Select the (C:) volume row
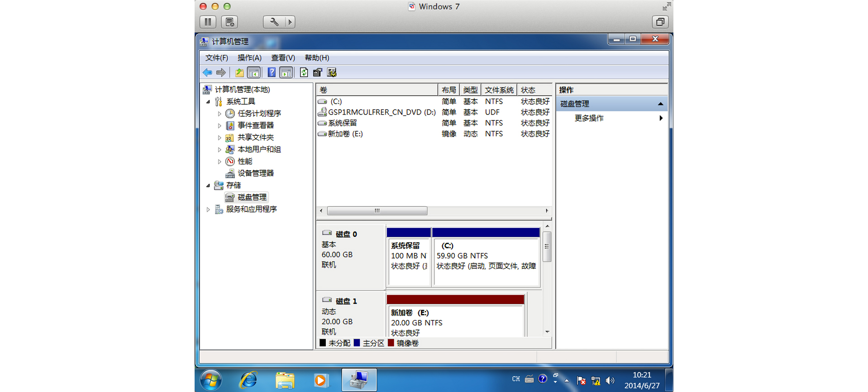This screenshot has height=392, width=868. point(434,101)
